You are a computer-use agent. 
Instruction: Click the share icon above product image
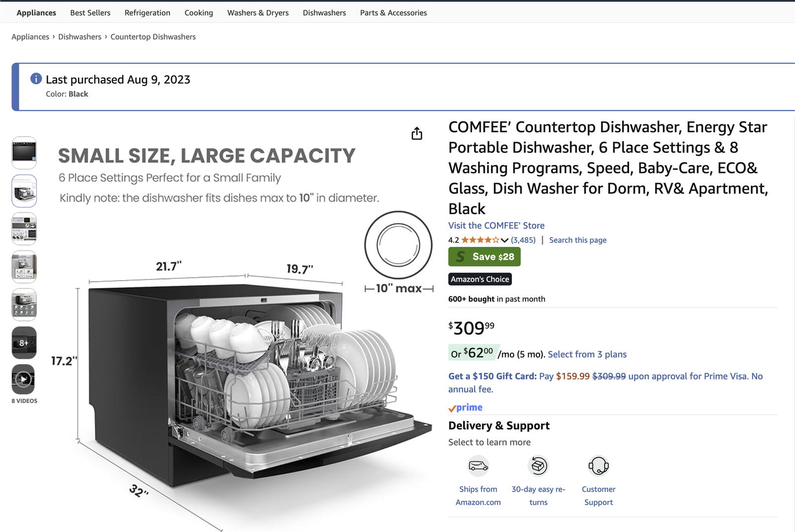coord(417,134)
